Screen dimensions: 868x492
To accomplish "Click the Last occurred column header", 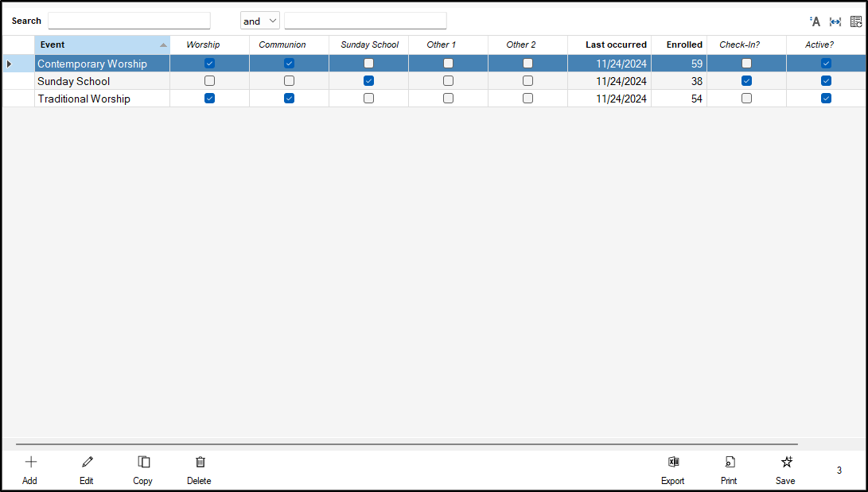I will pos(615,45).
